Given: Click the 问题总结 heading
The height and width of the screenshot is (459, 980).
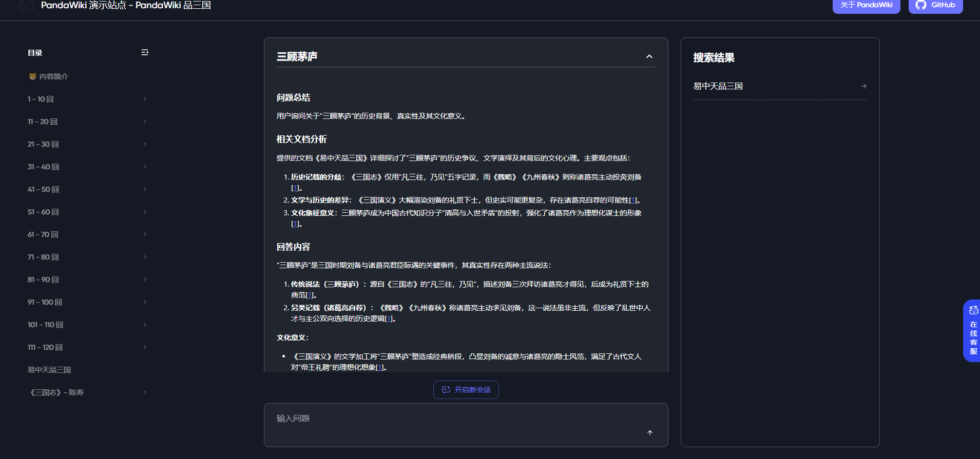Looking at the screenshot, I should (293, 97).
